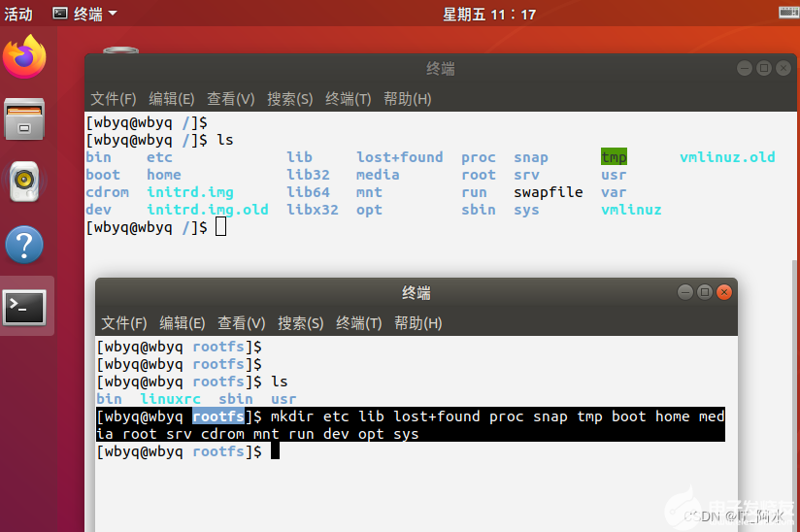
Task: Minimize the front terminal window
Action: [x=685, y=292]
